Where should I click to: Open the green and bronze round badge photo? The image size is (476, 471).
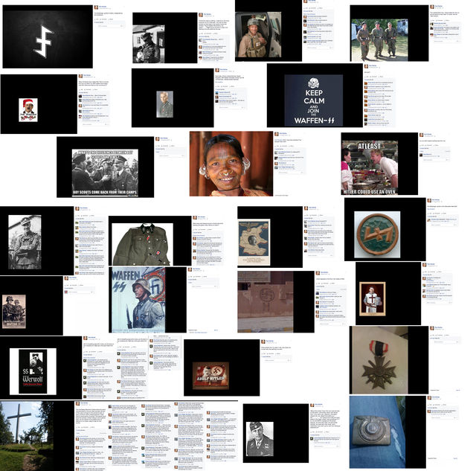377,234
